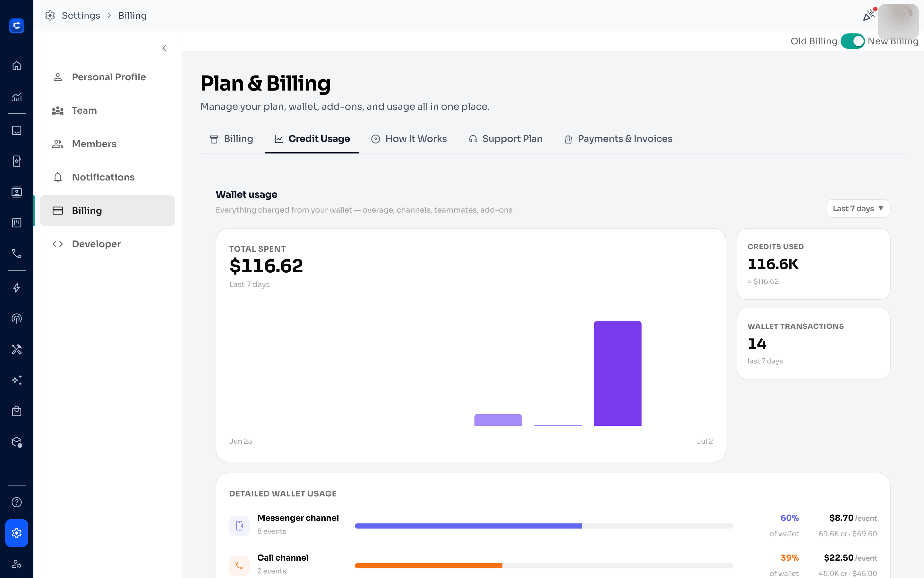Open the How It Works tab
The image size is (924, 578).
coord(409,139)
